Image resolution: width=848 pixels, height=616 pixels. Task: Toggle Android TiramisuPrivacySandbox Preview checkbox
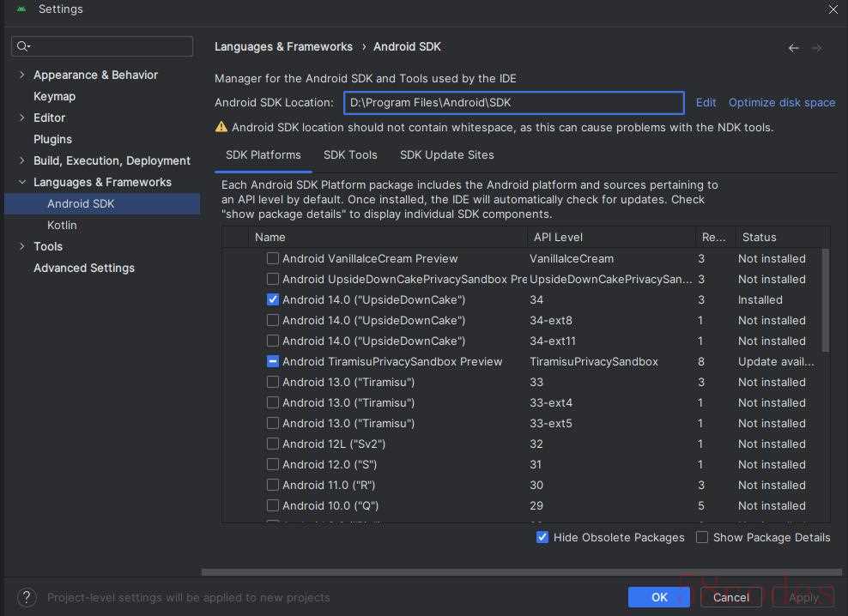point(273,361)
